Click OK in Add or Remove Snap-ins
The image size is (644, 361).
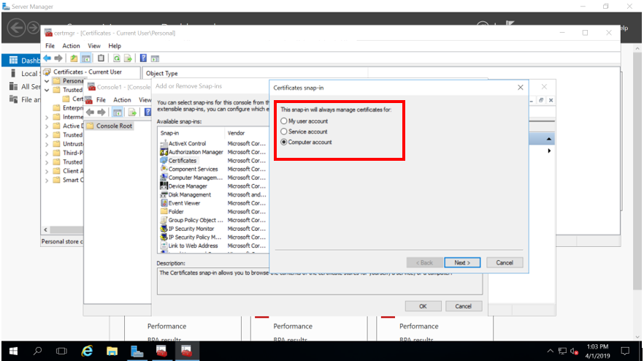click(x=423, y=306)
